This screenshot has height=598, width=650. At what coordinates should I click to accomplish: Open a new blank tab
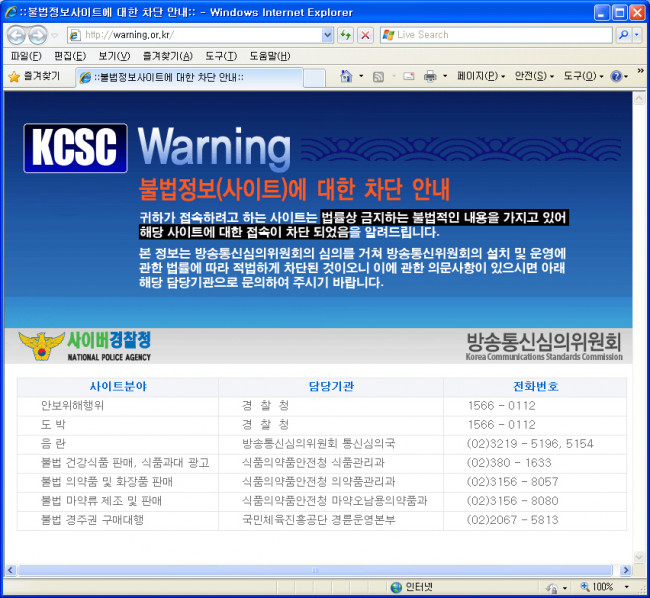click(x=314, y=78)
